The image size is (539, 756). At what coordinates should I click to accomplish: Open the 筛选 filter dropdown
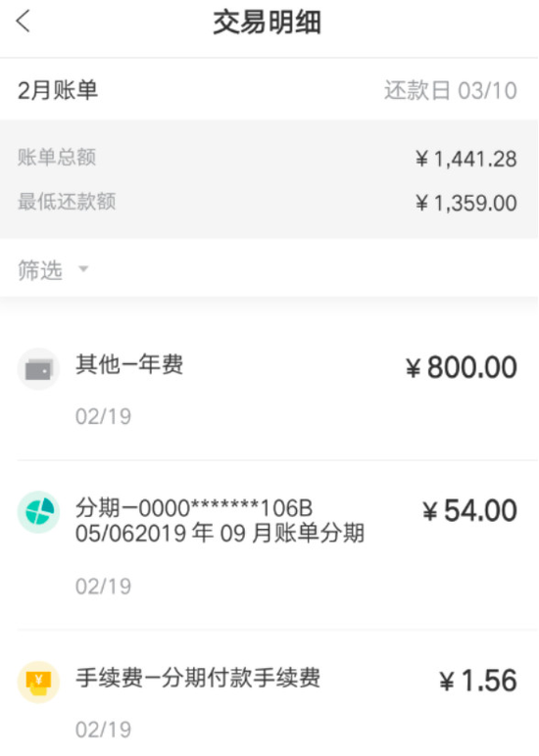53,269
